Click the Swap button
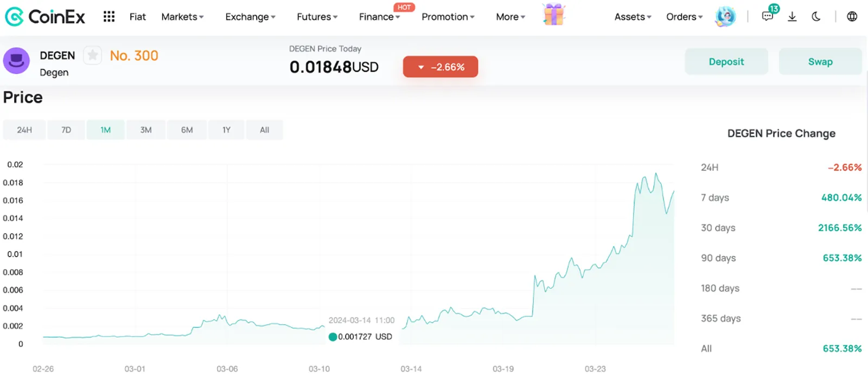Screen dimensions: 868x384 (820, 61)
